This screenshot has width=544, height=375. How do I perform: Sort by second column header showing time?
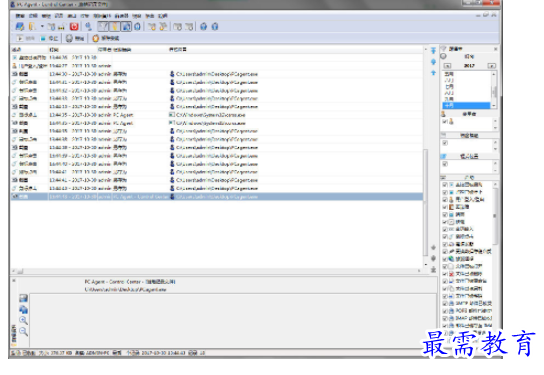coord(73,50)
